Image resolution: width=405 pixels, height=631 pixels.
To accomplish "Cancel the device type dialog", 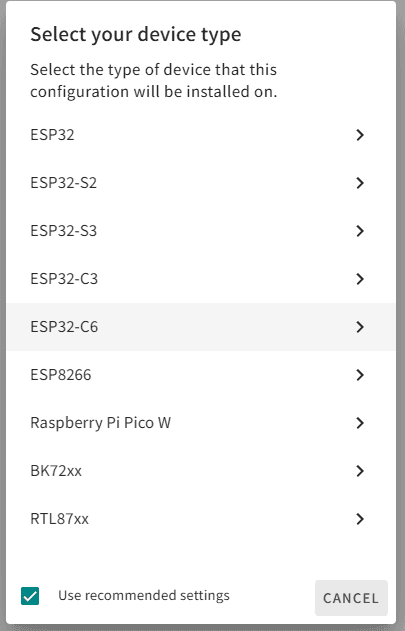I will tap(351, 598).
